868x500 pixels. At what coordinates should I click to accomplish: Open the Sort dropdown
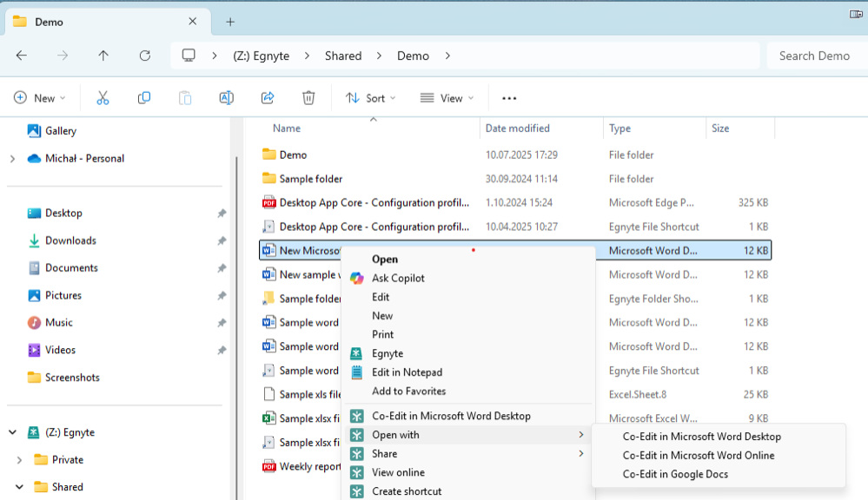click(x=371, y=98)
